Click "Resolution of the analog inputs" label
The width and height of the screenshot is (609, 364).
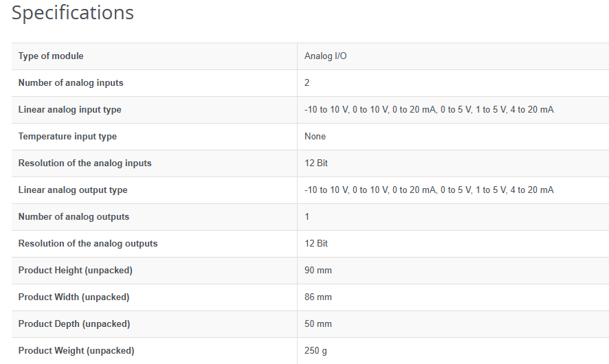[85, 163]
